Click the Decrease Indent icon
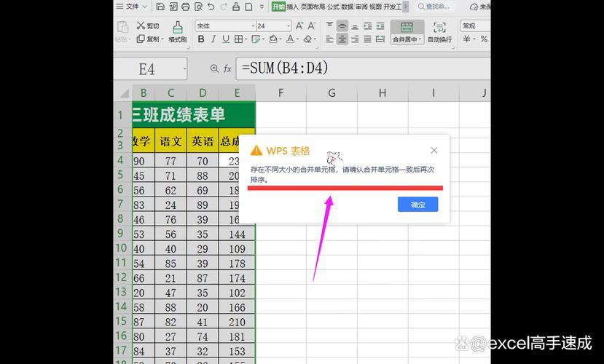The height and width of the screenshot is (364, 604). click(367, 25)
